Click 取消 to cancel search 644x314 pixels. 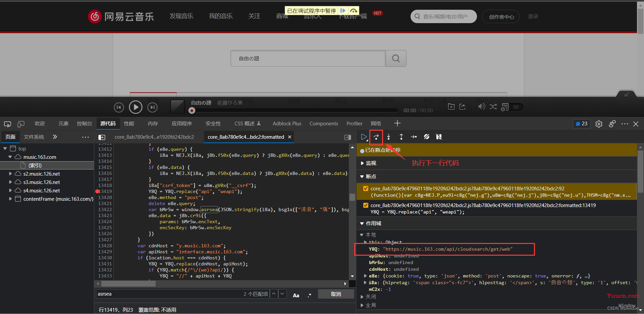click(336, 294)
